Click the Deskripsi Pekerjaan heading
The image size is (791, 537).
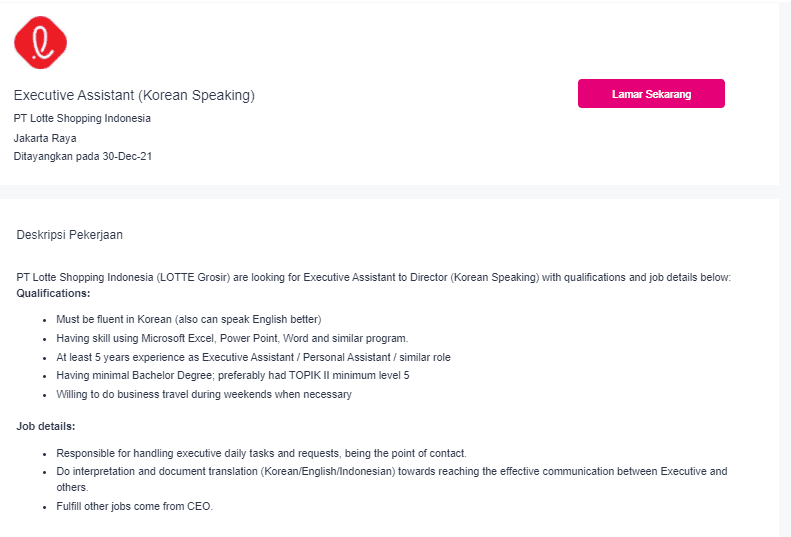70,235
